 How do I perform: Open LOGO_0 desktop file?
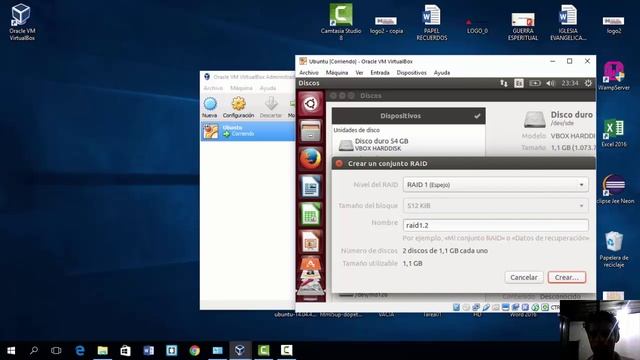(x=477, y=26)
